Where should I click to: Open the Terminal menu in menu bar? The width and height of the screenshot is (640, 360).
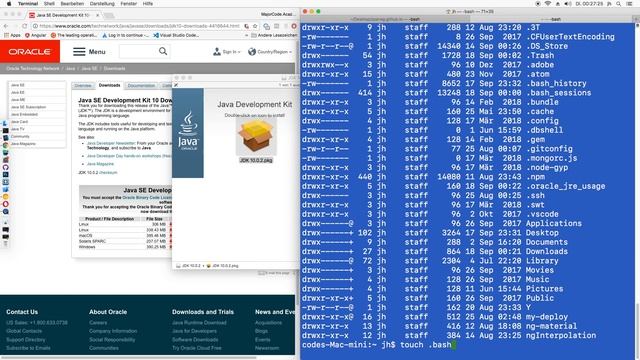click(x=28, y=4)
